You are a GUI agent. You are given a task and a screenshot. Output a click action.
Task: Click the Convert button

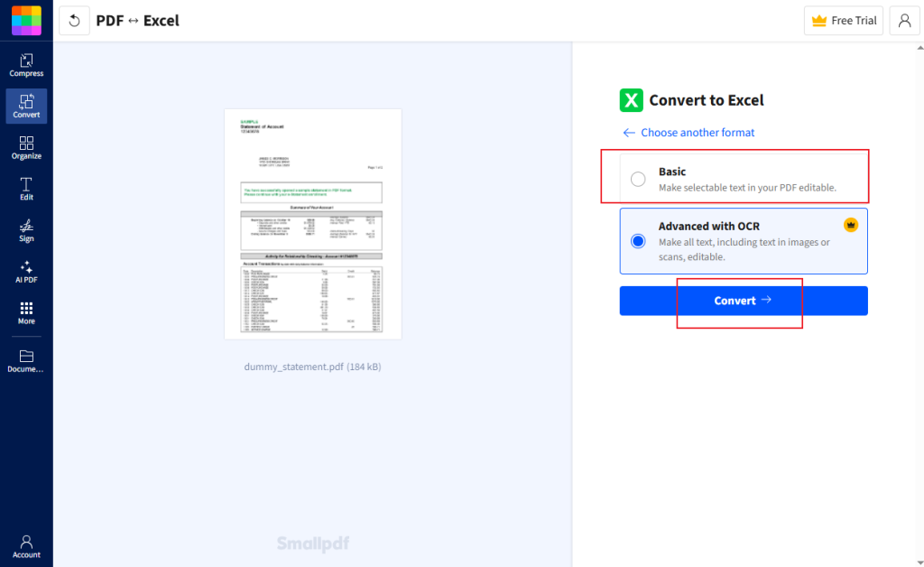(x=743, y=300)
